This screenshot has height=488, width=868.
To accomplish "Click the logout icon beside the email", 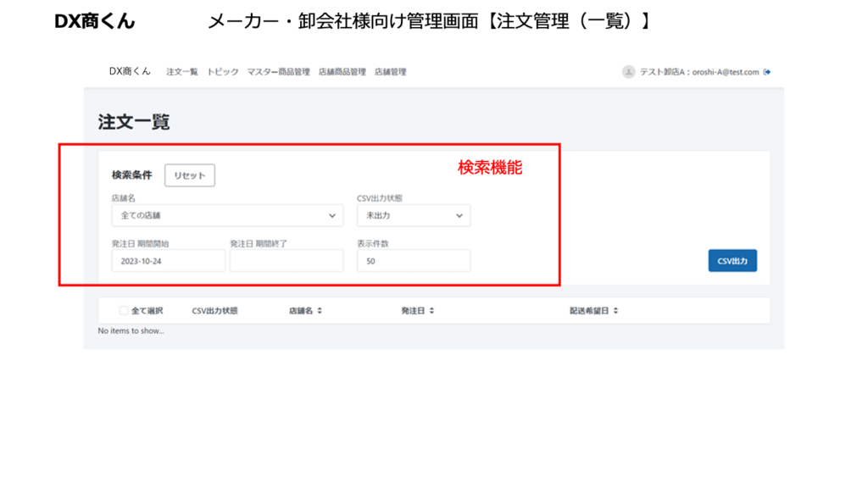I will [x=767, y=72].
